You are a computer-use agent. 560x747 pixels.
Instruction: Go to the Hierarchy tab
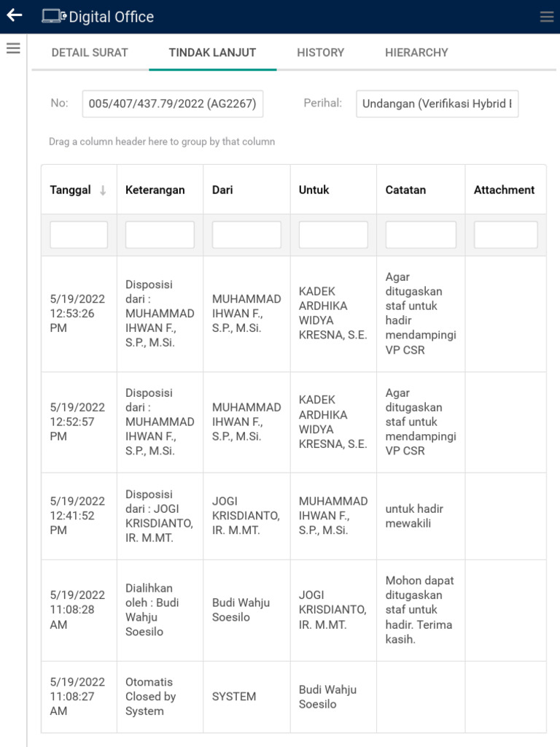[x=416, y=53]
